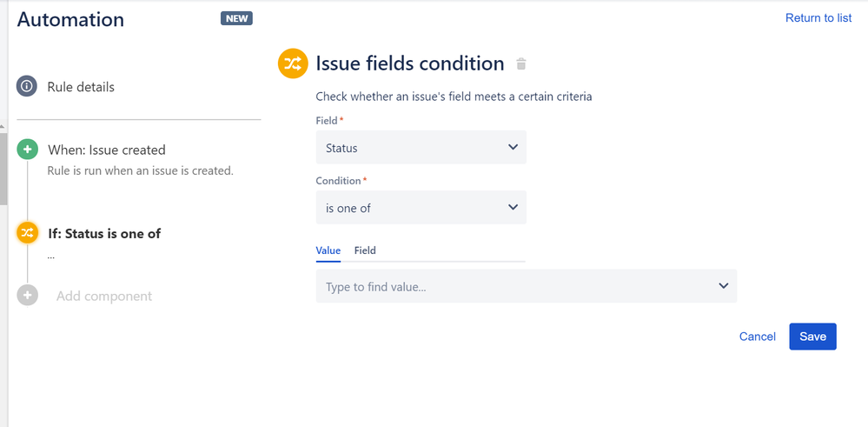Click the Add component label
This screenshot has height=427, width=868.
pyautogui.click(x=104, y=296)
